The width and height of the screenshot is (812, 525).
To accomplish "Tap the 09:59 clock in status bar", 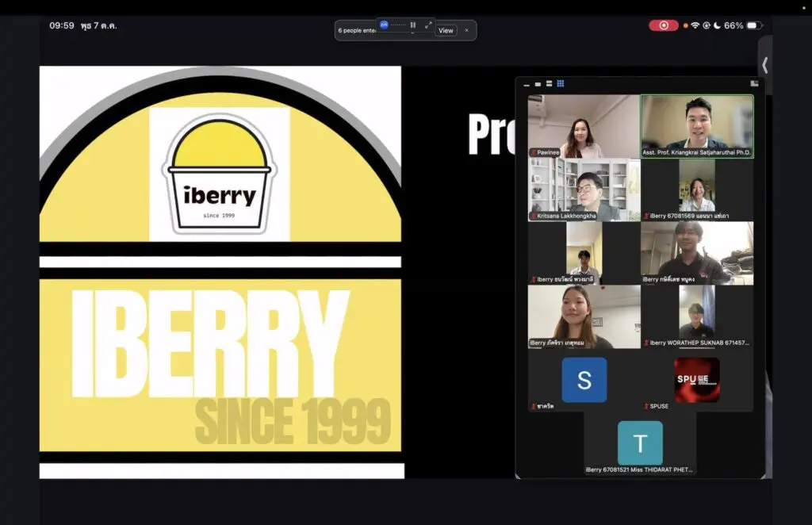I will pyautogui.click(x=62, y=25).
